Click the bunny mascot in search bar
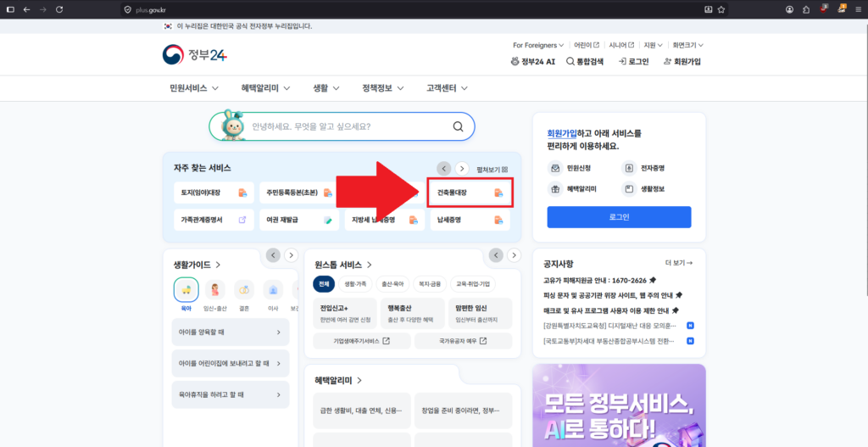Screen dimensions: 868x447 tap(233, 126)
